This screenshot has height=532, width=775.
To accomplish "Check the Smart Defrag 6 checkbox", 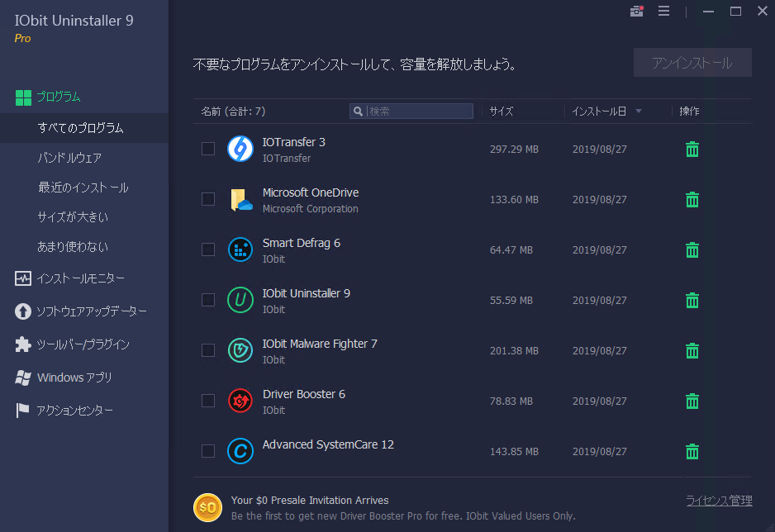I will 208,249.
